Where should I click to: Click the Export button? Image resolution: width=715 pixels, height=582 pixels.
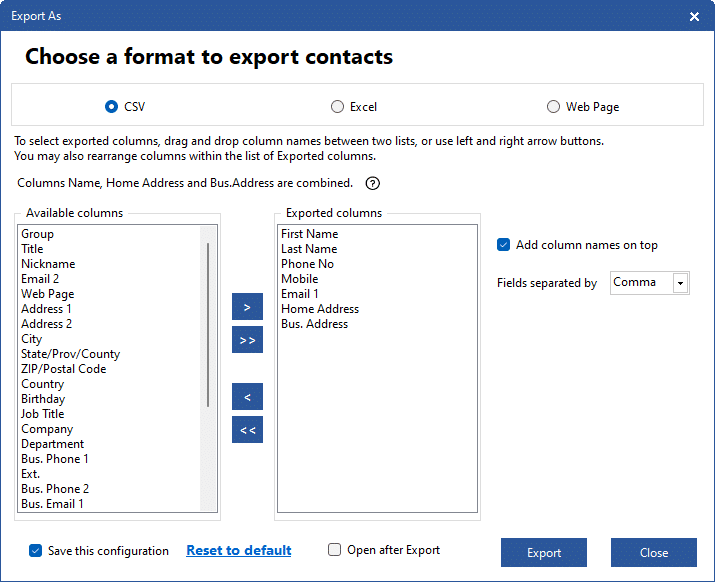tap(544, 552)
